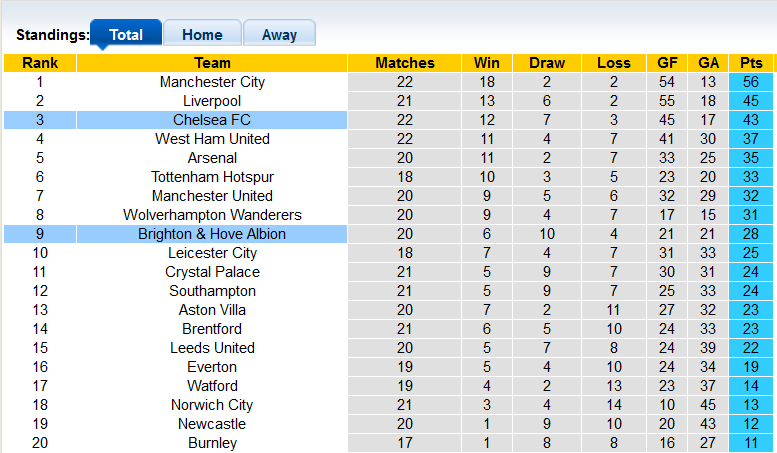
Task: Open the Burnley team link
Action: [x=212, y=443]
